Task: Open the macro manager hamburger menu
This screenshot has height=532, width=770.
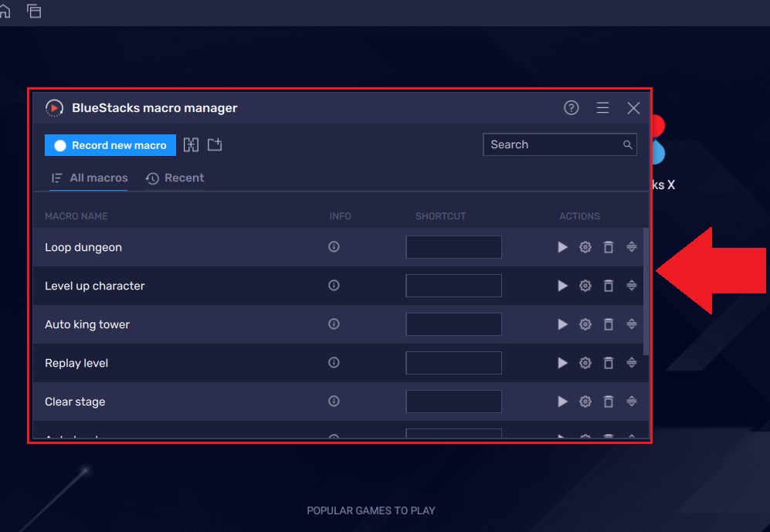Action: [x=602, y=108]
